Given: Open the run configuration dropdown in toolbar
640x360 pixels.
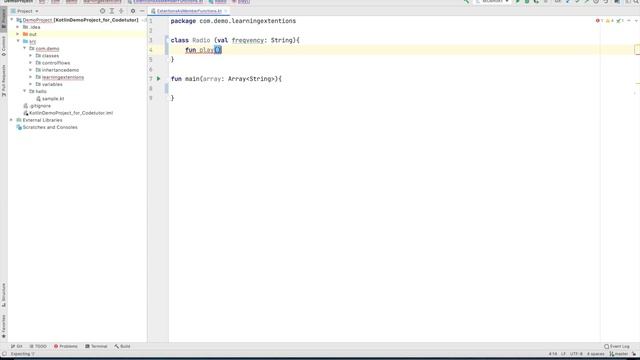Looking at the screenshot, I should 492,2.
